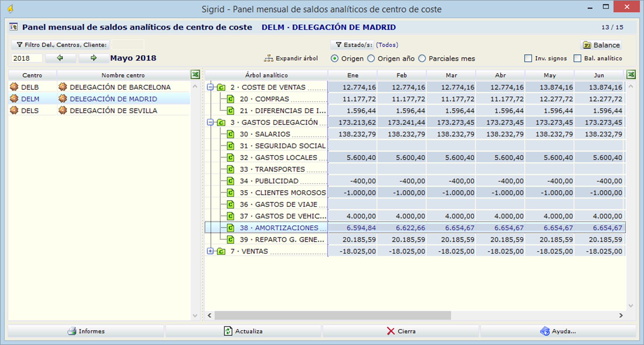
Task: Click the Ene column header
Action: click(353, 75)
